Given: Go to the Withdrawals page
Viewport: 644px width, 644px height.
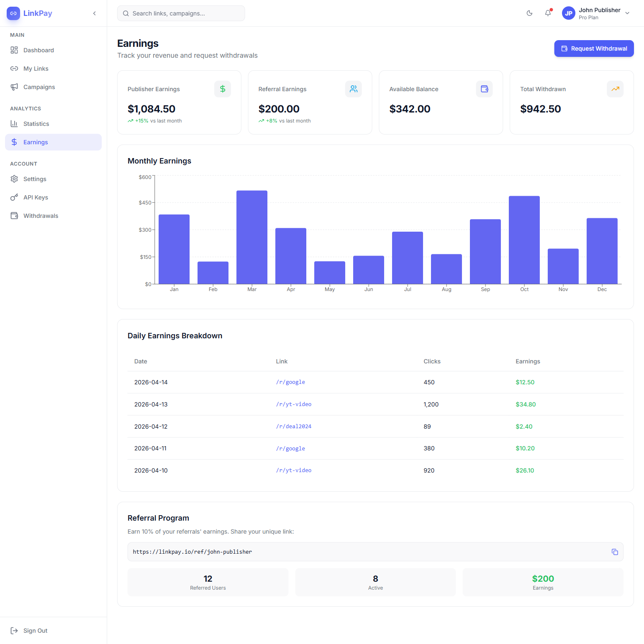Looking at the screenshot, I should click(53, 216).
